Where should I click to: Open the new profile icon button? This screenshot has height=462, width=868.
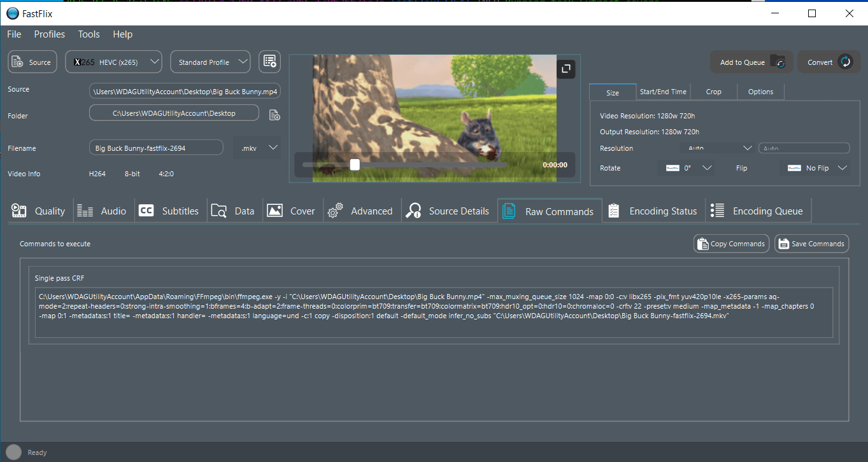(x=270, y=62)
